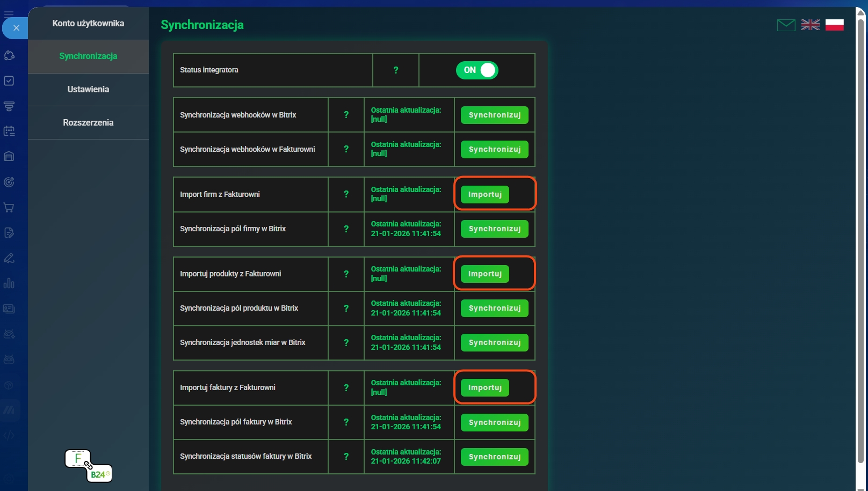Viewport: 868px width, 491px height.
Task: Open help for Status integratora
Action: [396, 70]
